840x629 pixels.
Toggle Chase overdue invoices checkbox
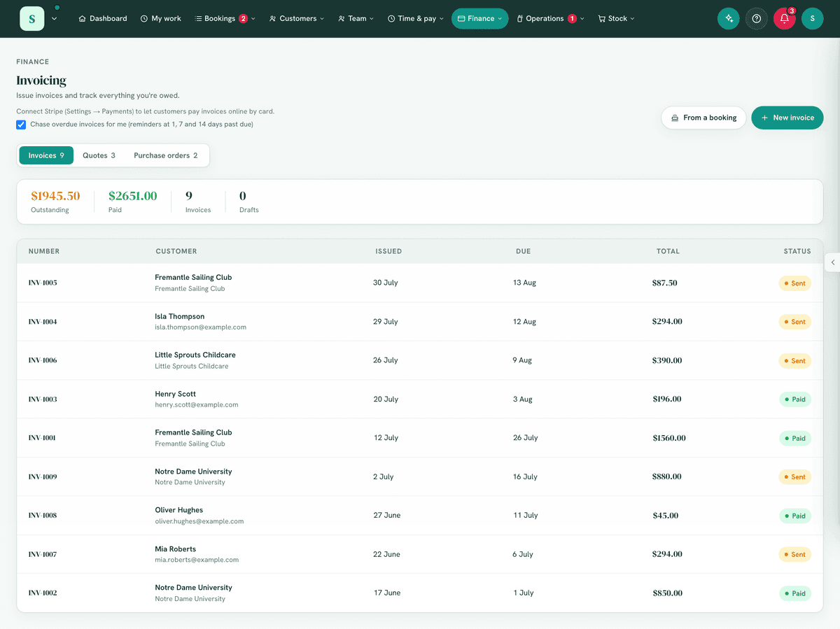tap(21, 125)
